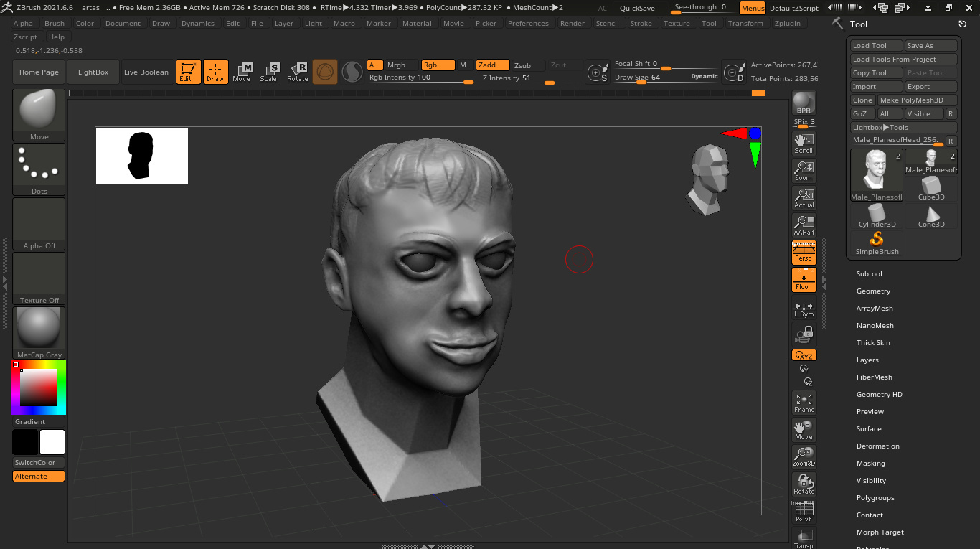Open the MatCap Gray material picker
Image resolution: width=980 pixels, height=549 pixels.
click(39, 333)
